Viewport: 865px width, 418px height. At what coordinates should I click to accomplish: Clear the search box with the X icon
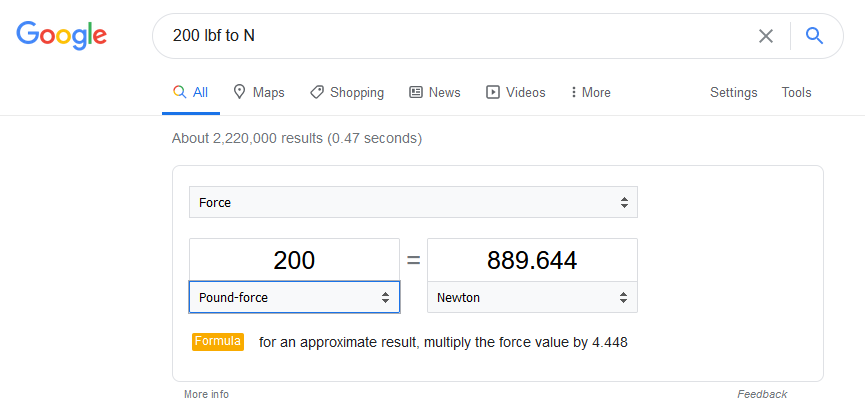click(766, 36)
